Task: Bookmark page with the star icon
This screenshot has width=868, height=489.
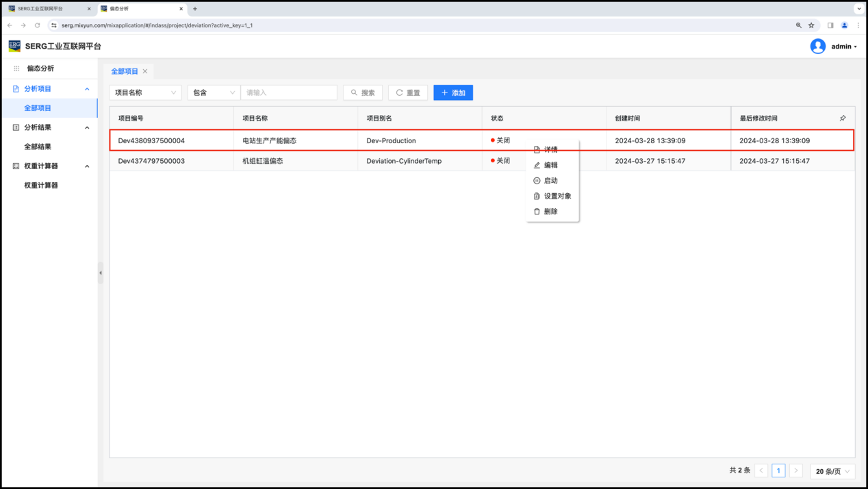Action: tap(811, 25)
